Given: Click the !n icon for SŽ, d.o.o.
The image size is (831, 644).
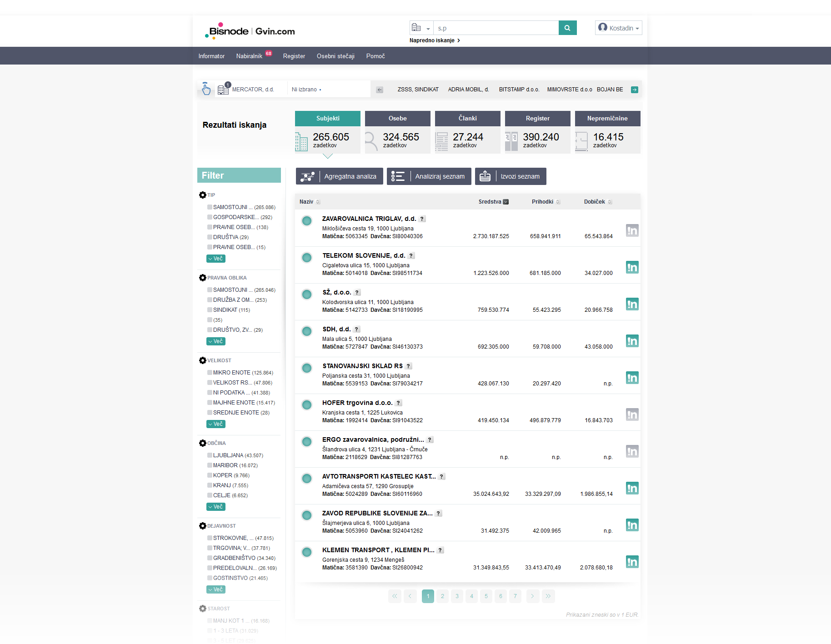Looking at the screenshot, I should pos(632,304).
